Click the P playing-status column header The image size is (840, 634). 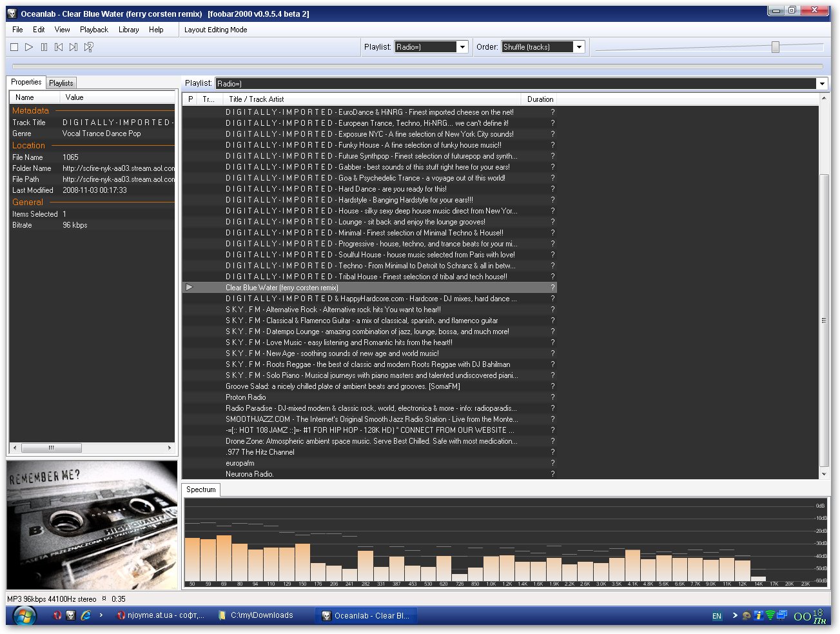click(190, 99)
